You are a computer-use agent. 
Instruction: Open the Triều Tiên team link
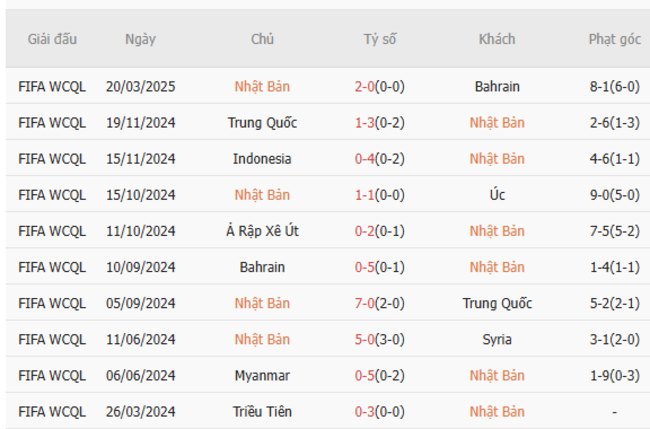(262, 411)
